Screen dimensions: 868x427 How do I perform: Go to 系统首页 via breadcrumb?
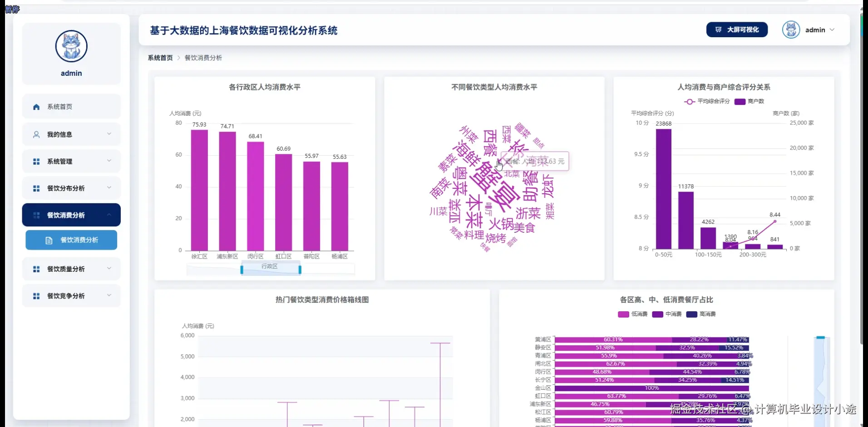tap(160, 58)
